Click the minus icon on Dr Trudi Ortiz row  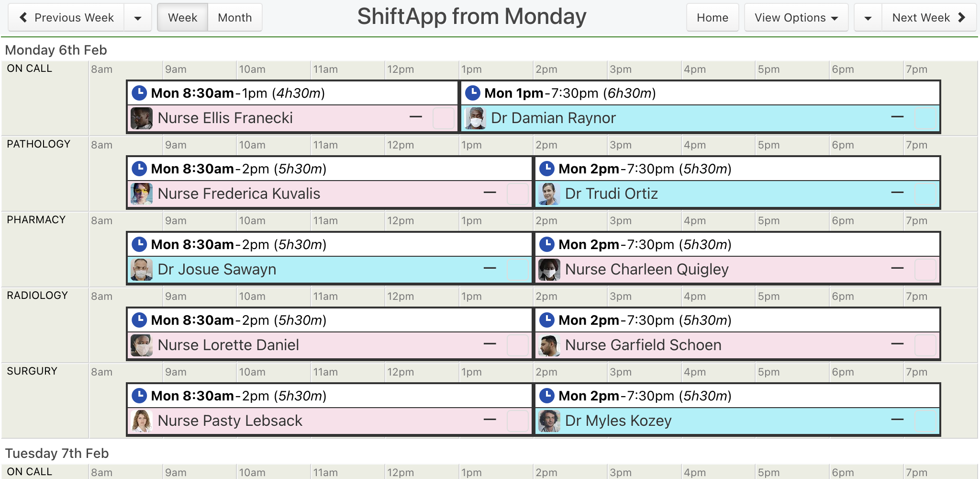(897, 193)
